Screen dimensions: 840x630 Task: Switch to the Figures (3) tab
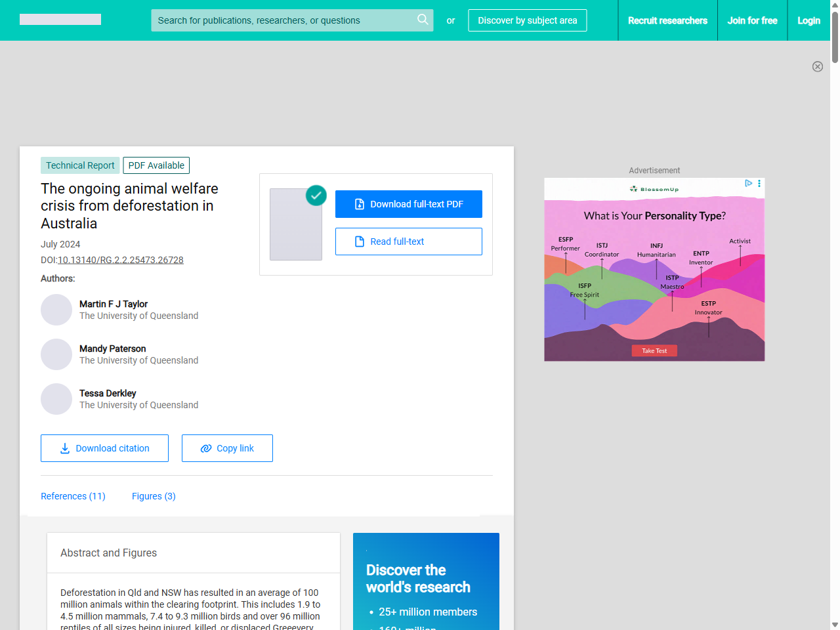154,496
